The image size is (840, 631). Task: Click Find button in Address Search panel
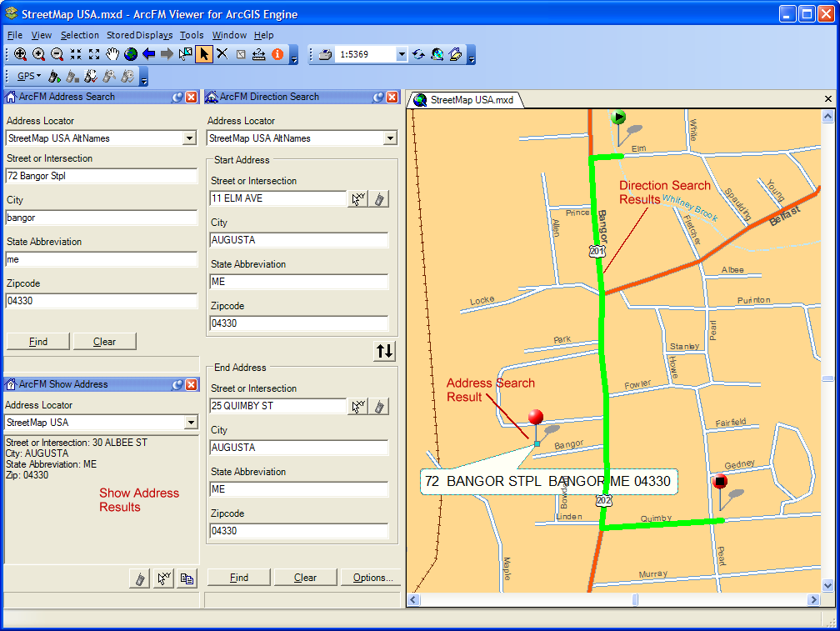pos(37,342)
